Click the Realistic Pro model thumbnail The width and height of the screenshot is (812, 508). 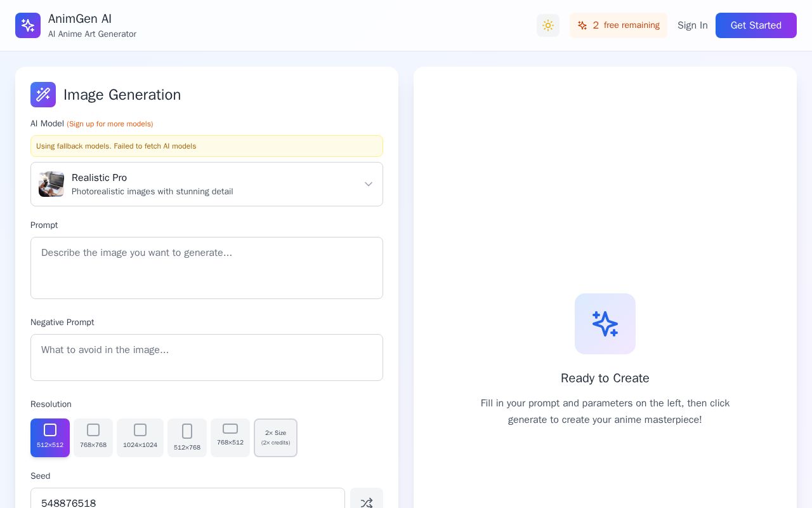pos(51,184)
